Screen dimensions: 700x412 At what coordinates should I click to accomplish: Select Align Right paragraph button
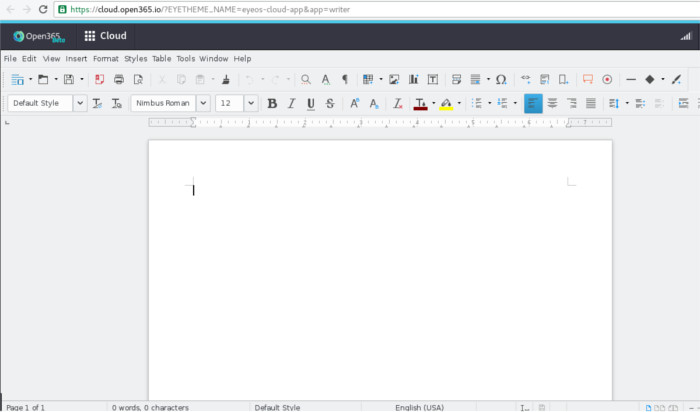pyautogui.click(x=571, y=104)
